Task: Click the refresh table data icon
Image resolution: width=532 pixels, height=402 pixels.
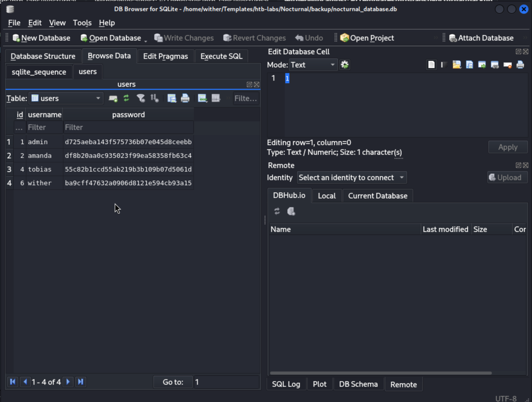Action: pos(126,98)
